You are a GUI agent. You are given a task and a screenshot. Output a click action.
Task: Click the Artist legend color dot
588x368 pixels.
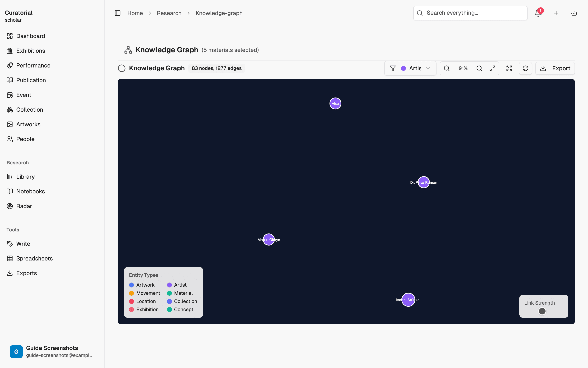(x=169, y=285)
